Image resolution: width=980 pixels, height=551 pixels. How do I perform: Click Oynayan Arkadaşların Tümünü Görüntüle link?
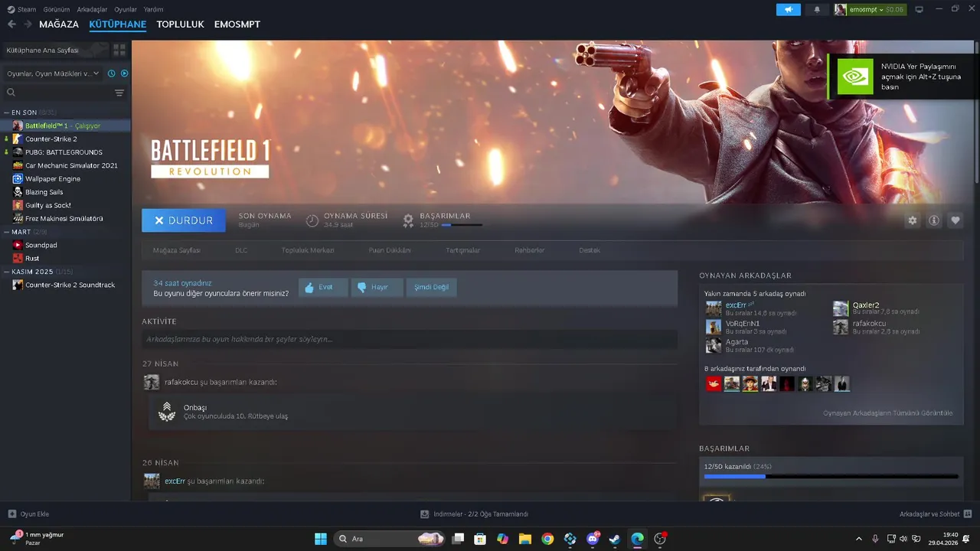coord(888,413)
